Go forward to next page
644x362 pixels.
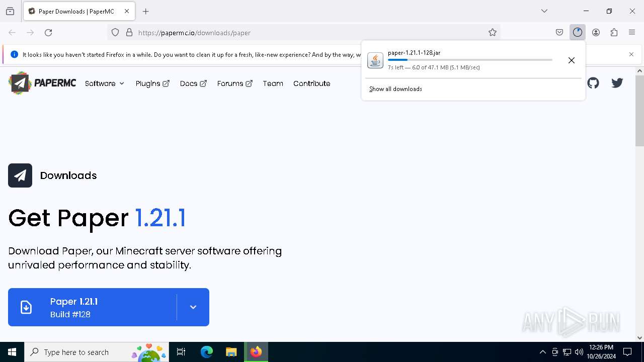(x=30, y=33)
